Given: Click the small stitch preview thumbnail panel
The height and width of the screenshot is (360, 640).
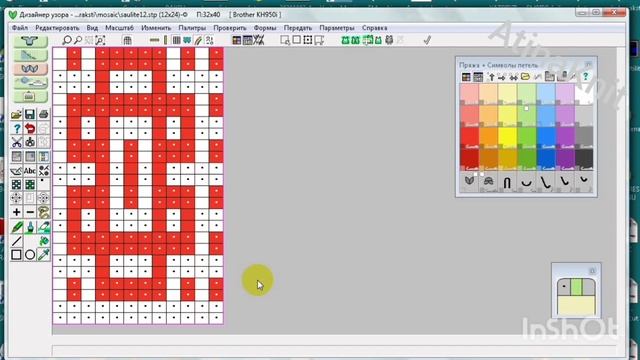Looking at the screenshot, I should pyautogui.click(x=576, y=297).
